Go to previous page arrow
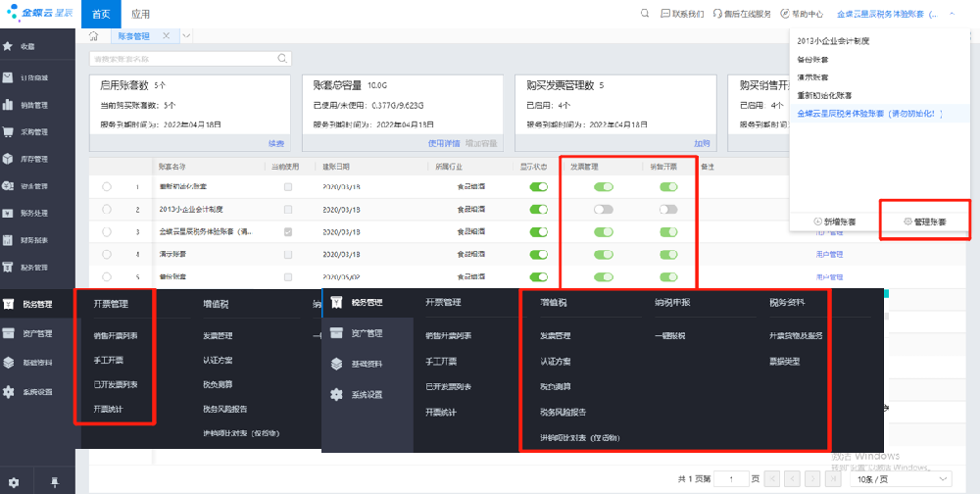Image resolution: width=980 pixels, height=494 pixels. (x=793, y=479)
